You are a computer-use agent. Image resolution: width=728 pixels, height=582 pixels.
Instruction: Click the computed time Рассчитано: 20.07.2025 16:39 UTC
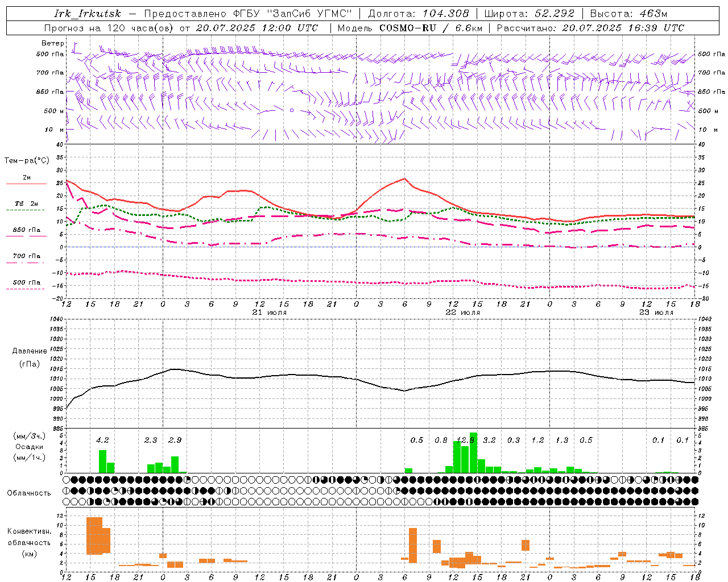click(590, 28)
